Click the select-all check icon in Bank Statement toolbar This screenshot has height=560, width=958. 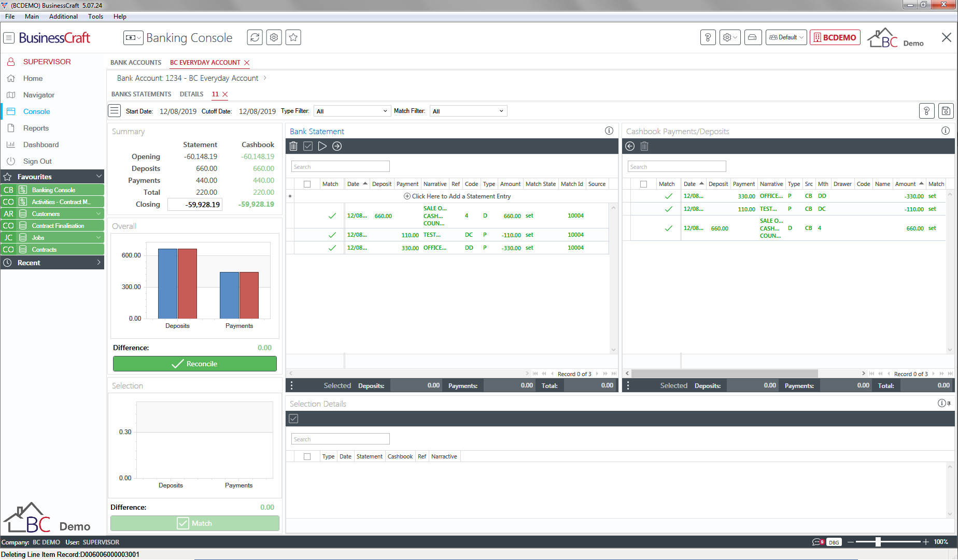coord(308,146)
